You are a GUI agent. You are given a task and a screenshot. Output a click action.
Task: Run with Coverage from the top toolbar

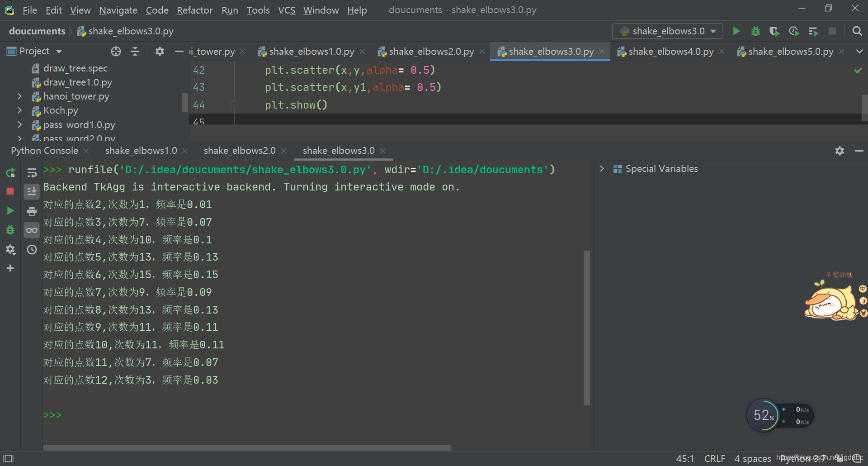click(x=774, y=31)
